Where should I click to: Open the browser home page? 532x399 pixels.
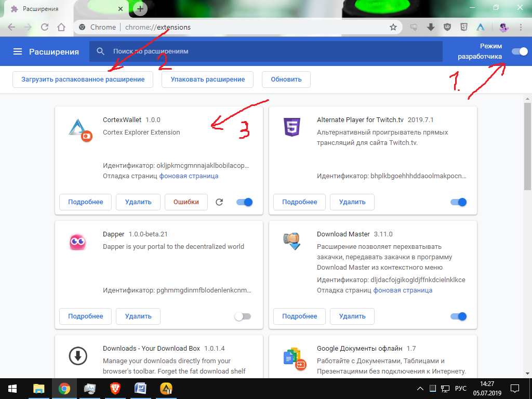[61, 27]
